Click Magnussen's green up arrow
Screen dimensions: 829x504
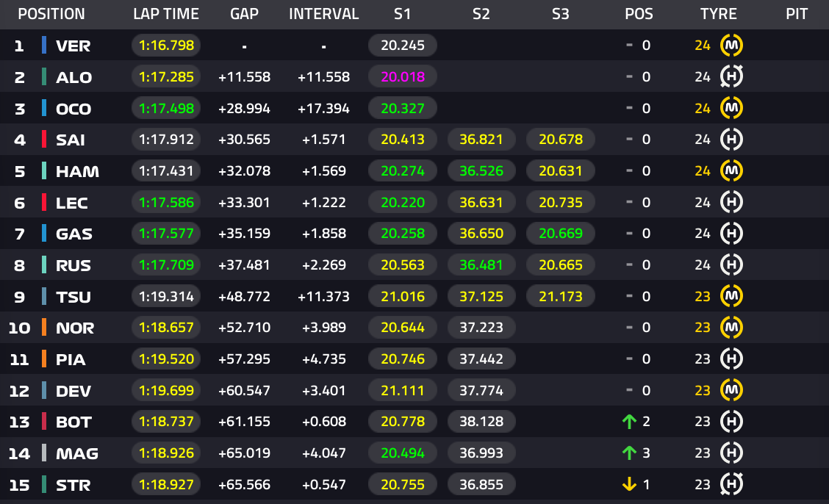tap(628, 453)
